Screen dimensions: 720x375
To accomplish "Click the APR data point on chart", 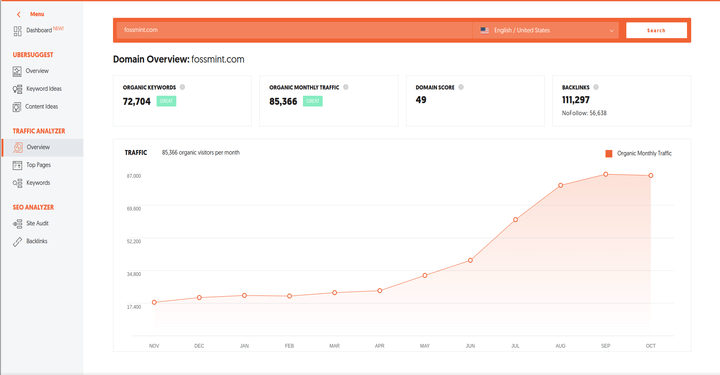I will pos(380,291).
